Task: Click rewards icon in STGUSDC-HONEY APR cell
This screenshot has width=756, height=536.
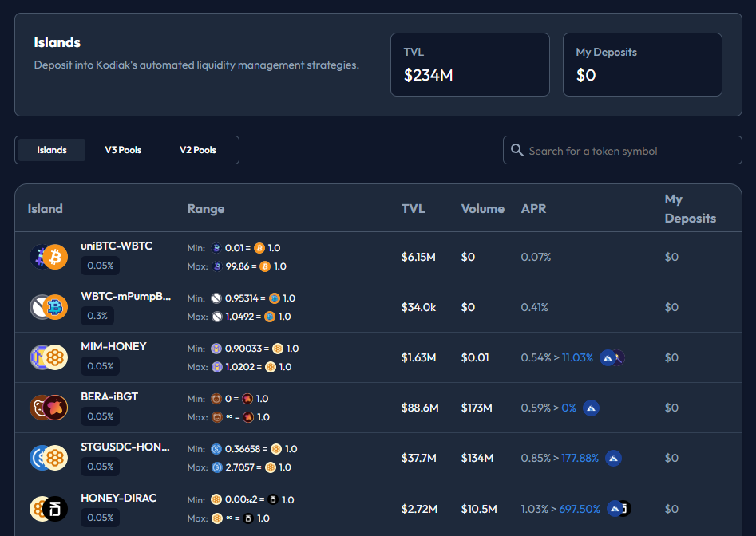Action: tap(613, 459)
